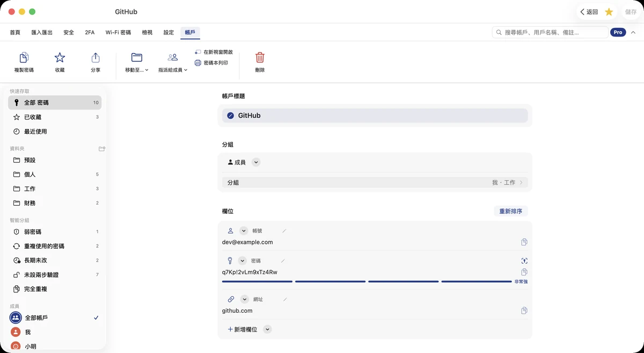This screenshot has width=644, height=353.
Task: Switch to the Wi-Fi 密碼 tab
Action: click(118, 32)
